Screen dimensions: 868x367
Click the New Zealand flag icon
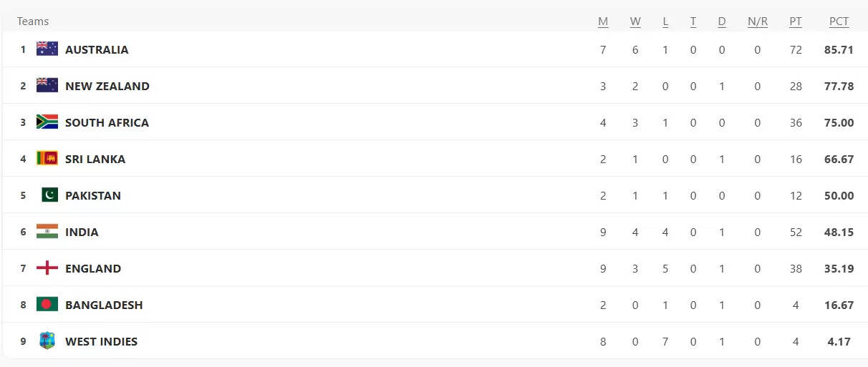click(47, 86)
